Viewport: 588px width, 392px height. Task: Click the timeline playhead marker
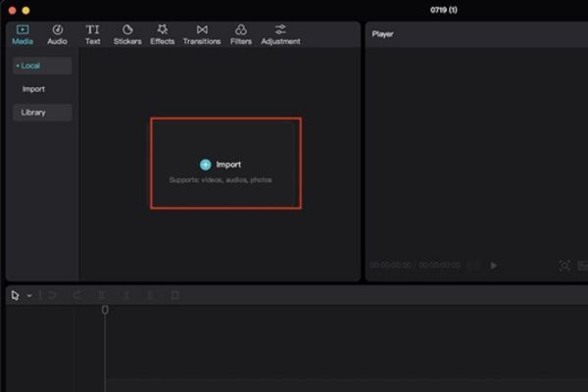(x=105, y=310)
